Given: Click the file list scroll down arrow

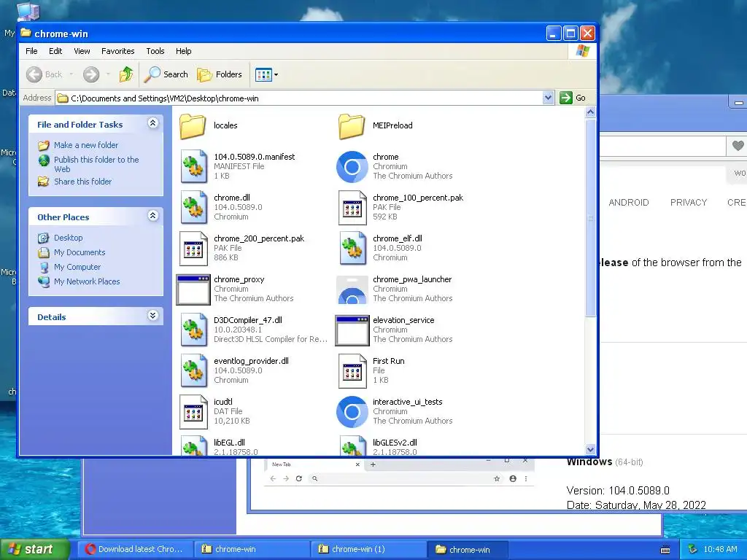Looking at the screenshot, I should pos(590,449).
